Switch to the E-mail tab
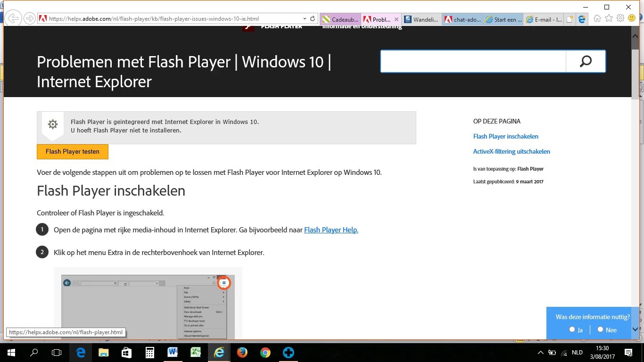This screenshot has width=644, height=362. tap(544, 19)
